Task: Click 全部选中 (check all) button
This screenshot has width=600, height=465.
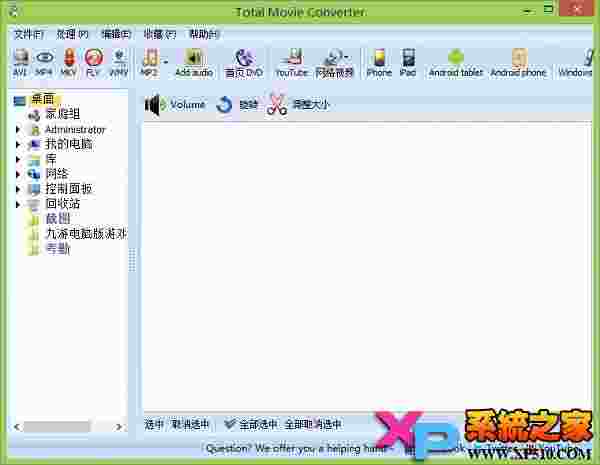Action: (250, 424)
